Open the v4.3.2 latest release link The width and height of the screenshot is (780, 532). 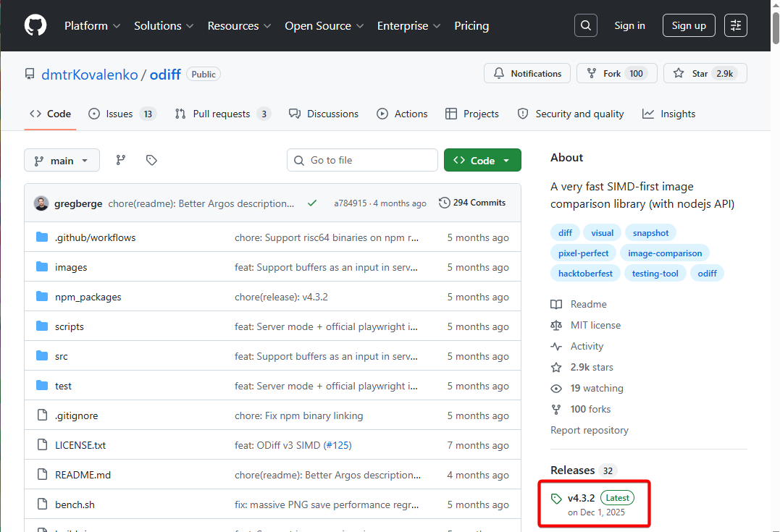tap(581, 498)
